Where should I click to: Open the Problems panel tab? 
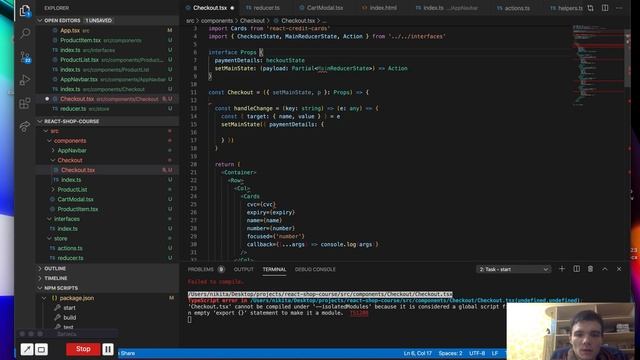[x=200, y=269]
